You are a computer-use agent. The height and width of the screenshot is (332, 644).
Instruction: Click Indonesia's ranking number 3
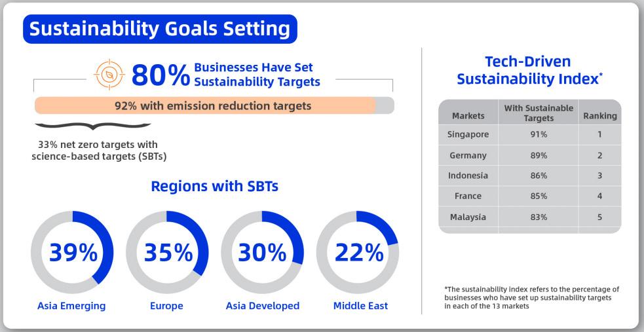coord(599,175)
